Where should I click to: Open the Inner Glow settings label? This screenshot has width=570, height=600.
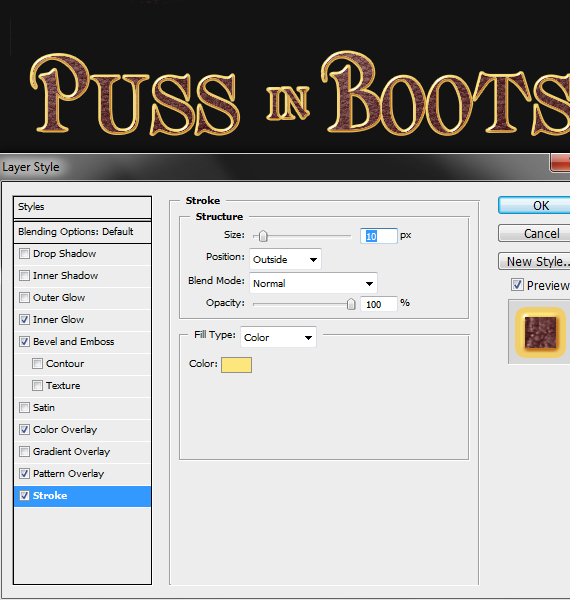point(58,320)
